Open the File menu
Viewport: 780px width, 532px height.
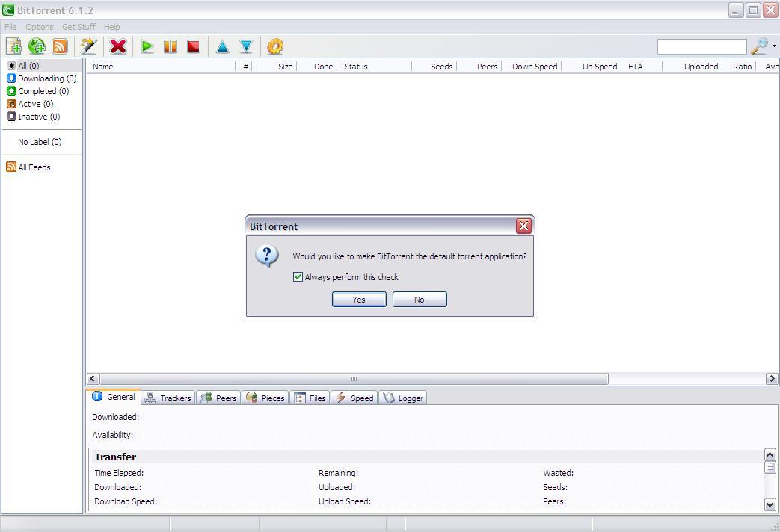(x=10, y=27)
